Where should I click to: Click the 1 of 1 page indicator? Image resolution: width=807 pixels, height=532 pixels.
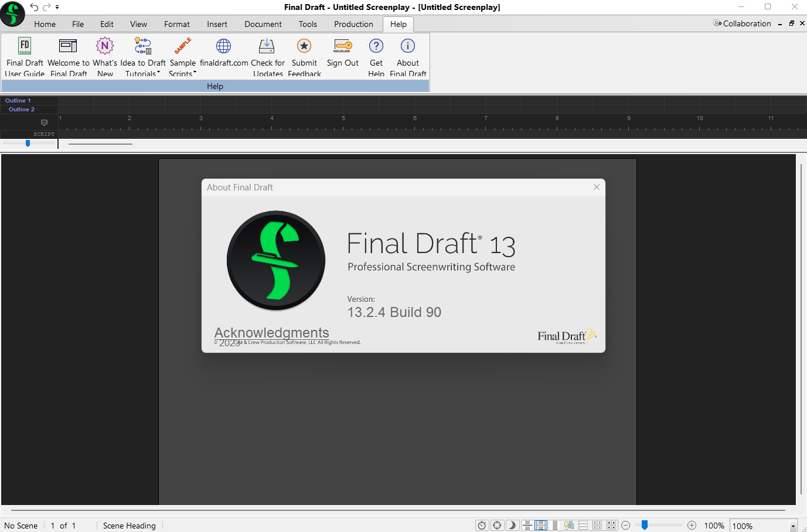[x=63, y=526]
